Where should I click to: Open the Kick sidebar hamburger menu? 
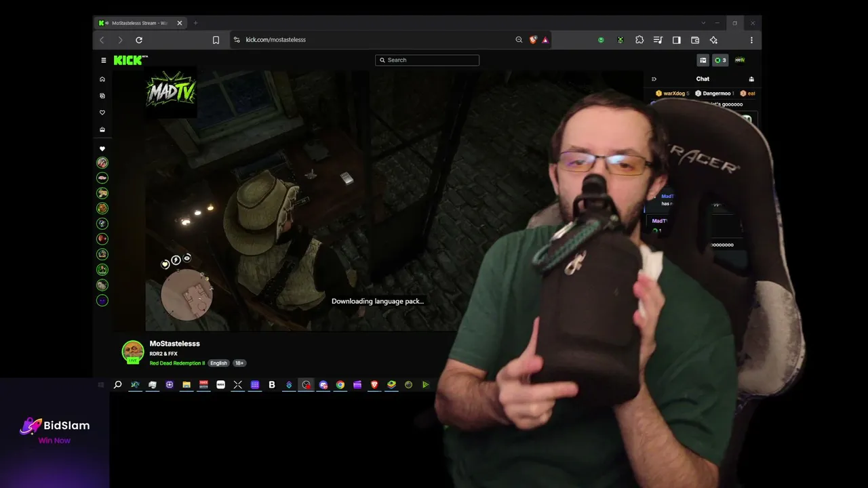click(103, 60)
